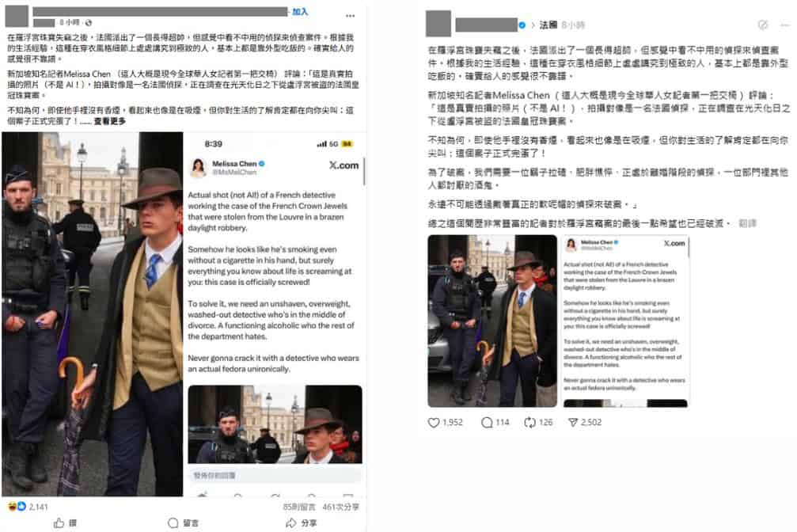The height and width of the screenshot is (532, 797).
Task: Click the Threads repost arrows icon
Action: tap(529, 422)
